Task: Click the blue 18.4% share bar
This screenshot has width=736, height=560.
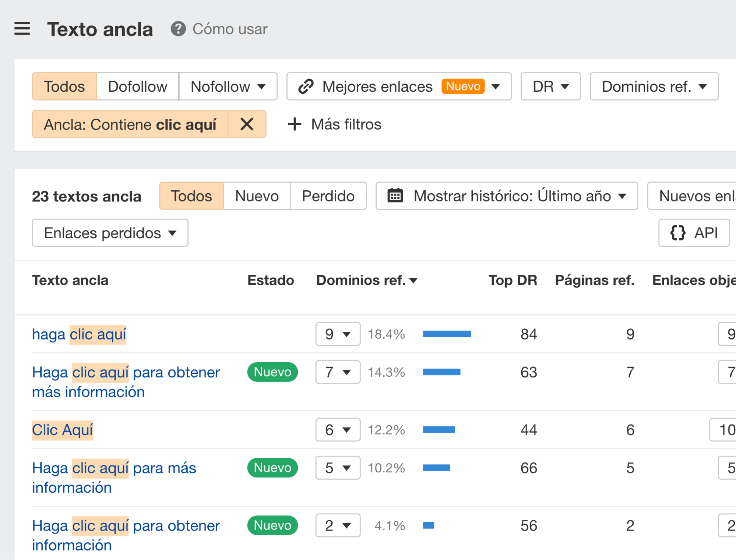Action: [x=447, y=334]
